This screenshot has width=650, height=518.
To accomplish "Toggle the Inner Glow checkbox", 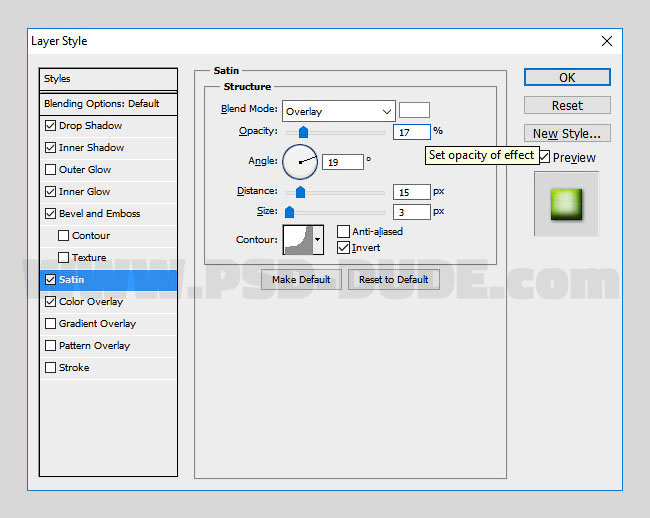I will tap(50, 191).
